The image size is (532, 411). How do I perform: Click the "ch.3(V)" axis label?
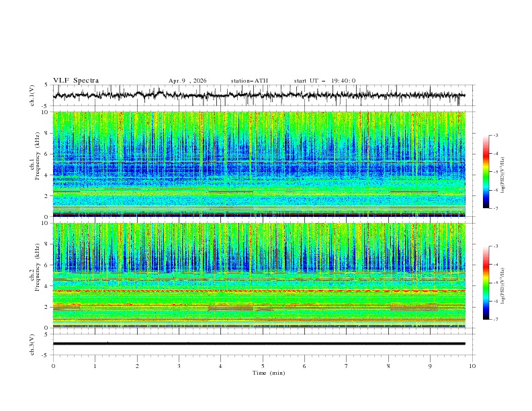(x=32, y=345)
